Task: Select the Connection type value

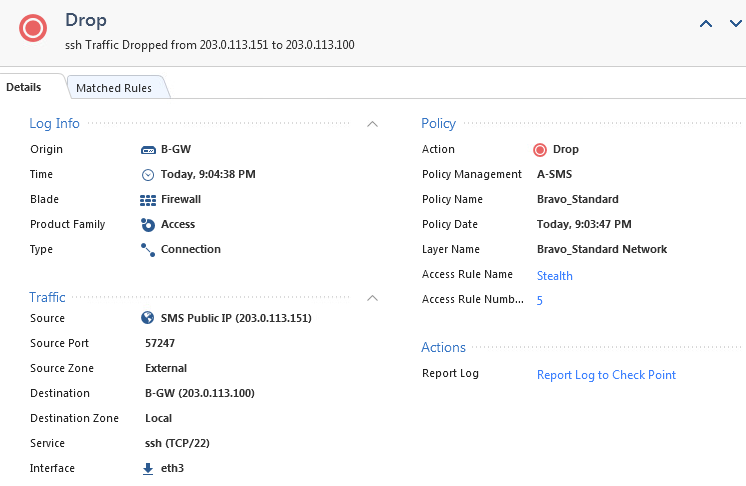Action: point(191,249)
